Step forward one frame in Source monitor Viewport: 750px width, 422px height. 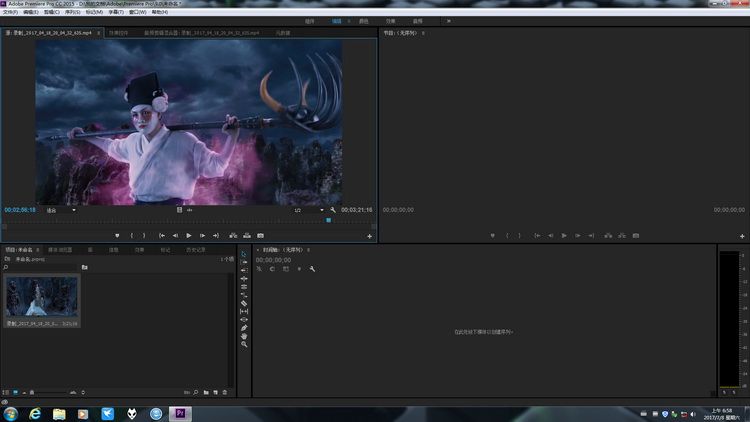(x=202, y=235)
